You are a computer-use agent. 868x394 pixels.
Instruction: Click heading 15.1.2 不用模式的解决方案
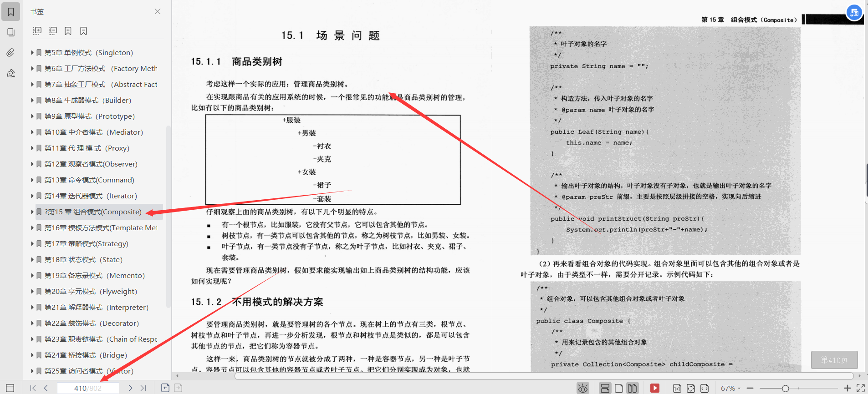257,302
